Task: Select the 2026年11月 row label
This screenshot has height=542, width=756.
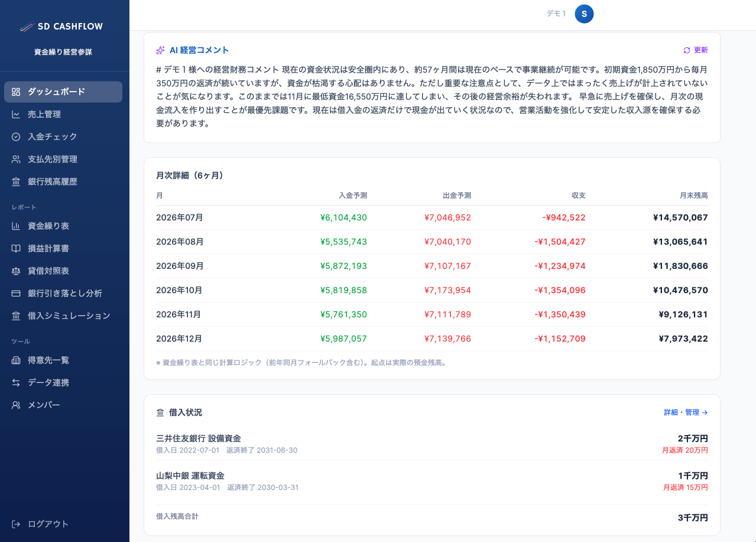Action: [179, 314]
